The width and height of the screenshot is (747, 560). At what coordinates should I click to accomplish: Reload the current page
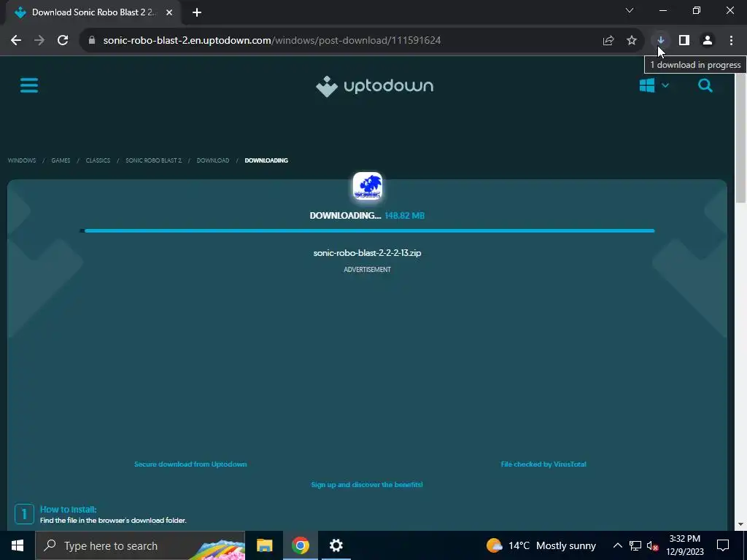pos(63,41)
